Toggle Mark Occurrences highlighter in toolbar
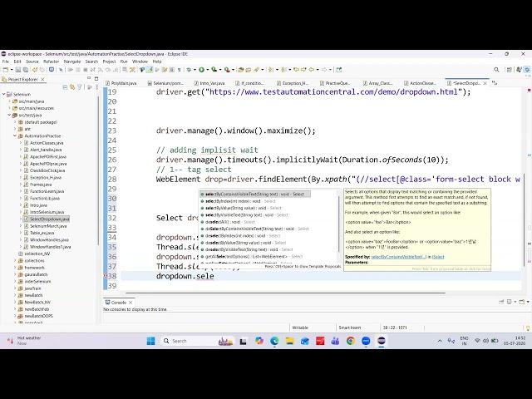Image resolution: width=532 pixels, height=399 pixels. coord(150,70)
